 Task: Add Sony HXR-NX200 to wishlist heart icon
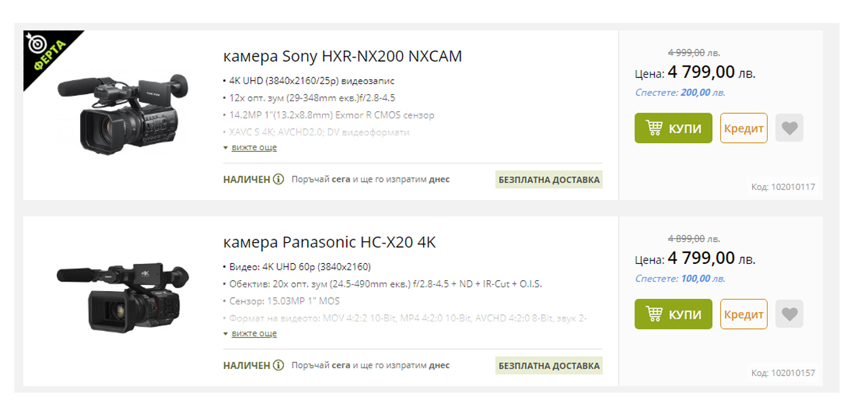click(789, 128)
